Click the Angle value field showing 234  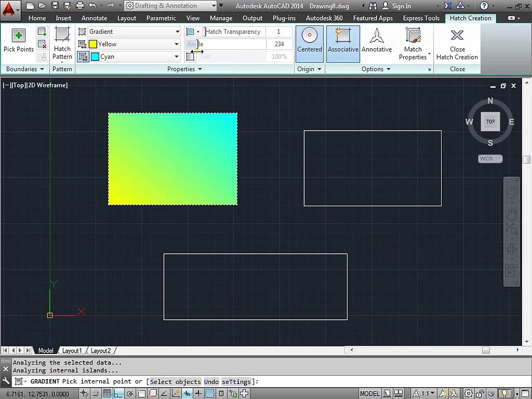pos(279,44)
